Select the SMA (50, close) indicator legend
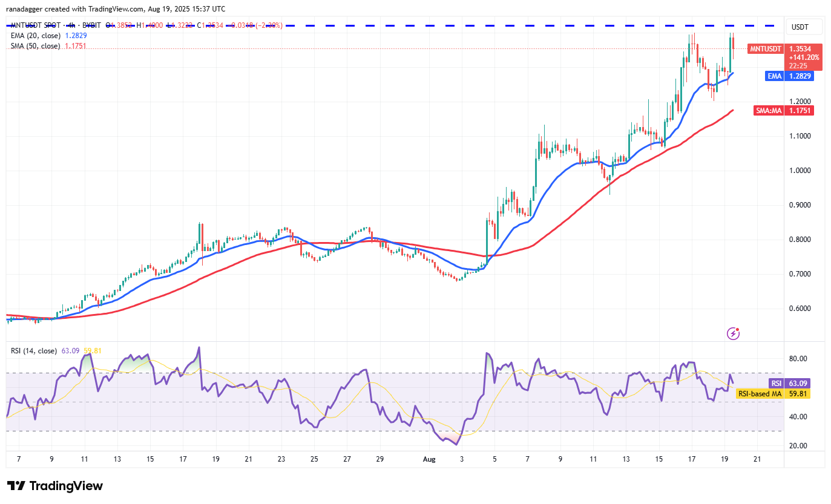The width and height of the screenshot is (831, 504). click(34, 46)
